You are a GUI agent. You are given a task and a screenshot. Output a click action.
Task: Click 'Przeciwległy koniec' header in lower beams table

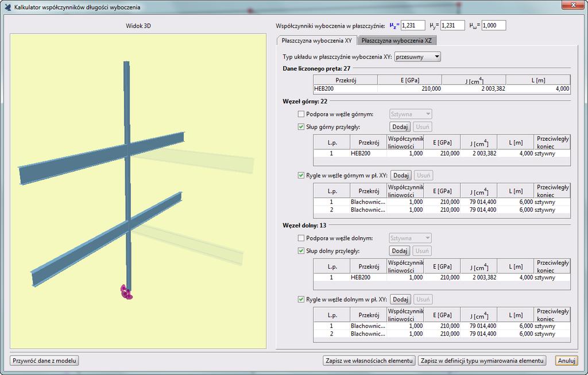pos(552,315)
